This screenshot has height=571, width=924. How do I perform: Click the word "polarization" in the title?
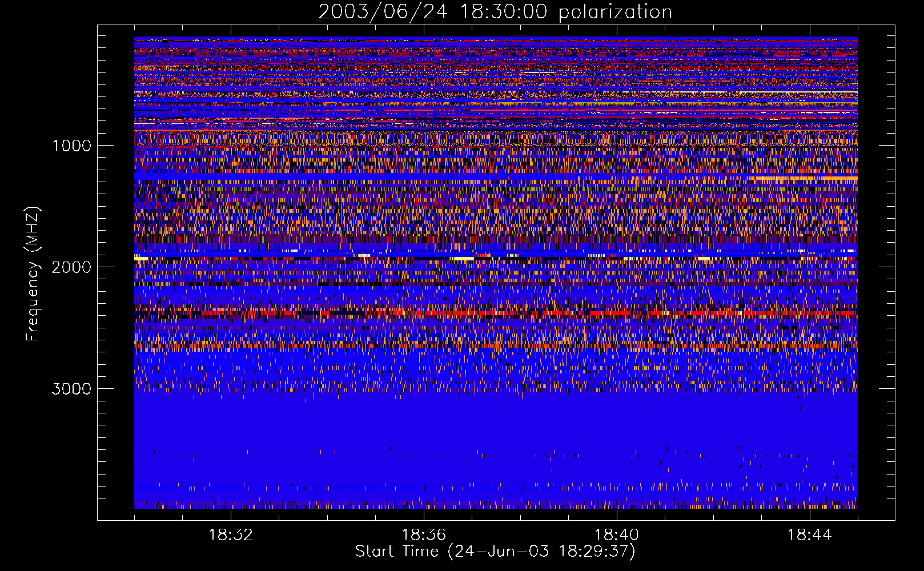point(614,12)
